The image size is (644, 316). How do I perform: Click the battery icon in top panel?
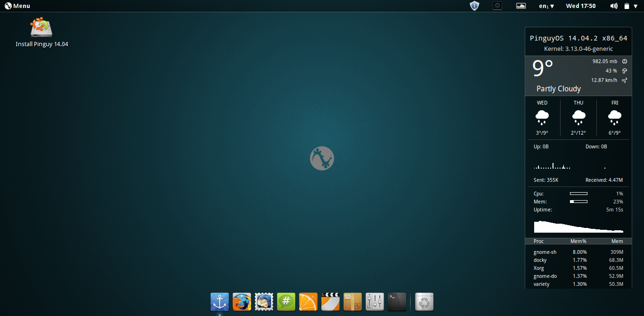pyautogui.click(x=627, y=6)
